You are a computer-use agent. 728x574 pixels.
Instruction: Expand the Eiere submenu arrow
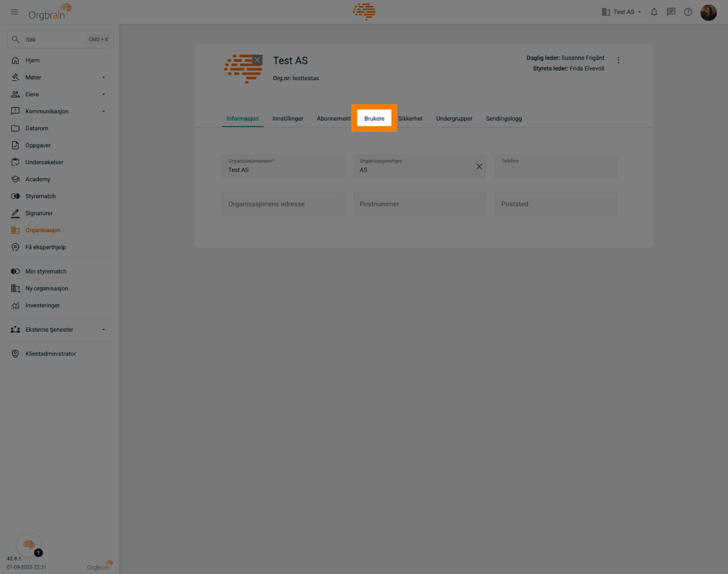pyautogui.click(x=104, y=95)
